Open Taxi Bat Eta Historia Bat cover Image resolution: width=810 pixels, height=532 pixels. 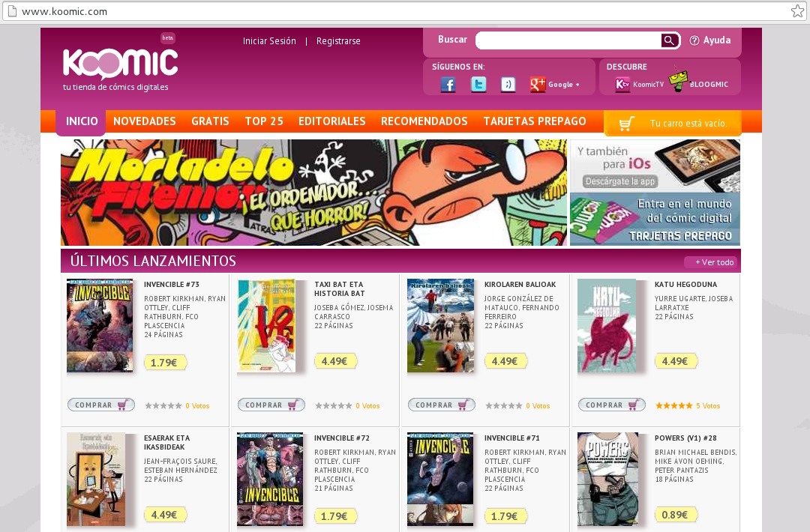coord(266,326)
